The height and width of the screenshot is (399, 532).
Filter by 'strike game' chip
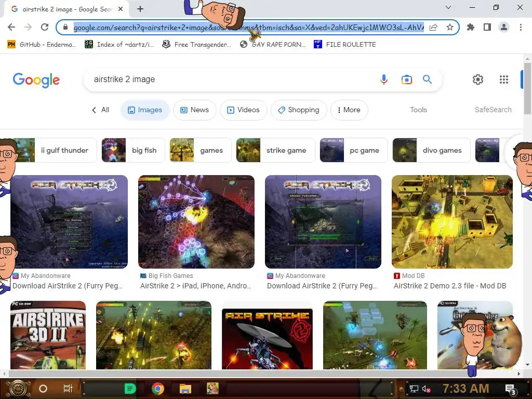click(x=275, y=150)
